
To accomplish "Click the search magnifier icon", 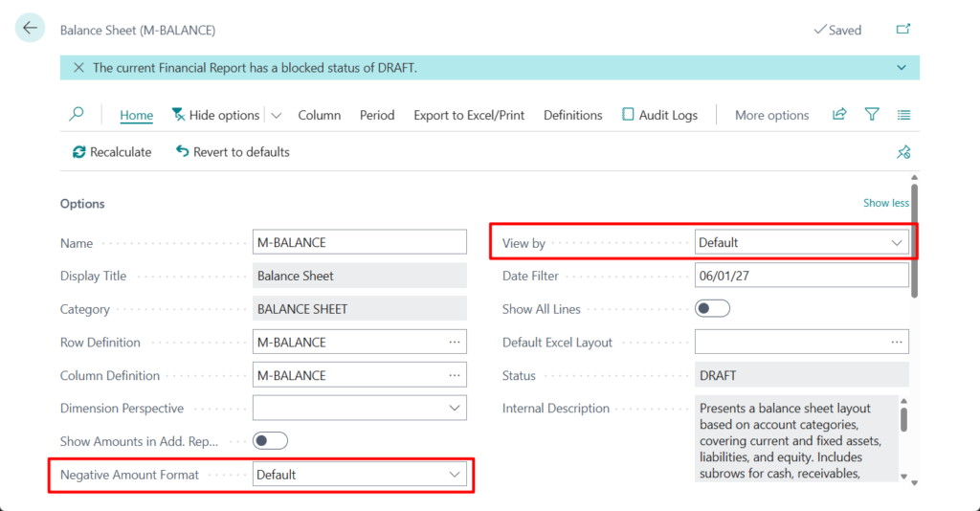I will coord(77,115).
